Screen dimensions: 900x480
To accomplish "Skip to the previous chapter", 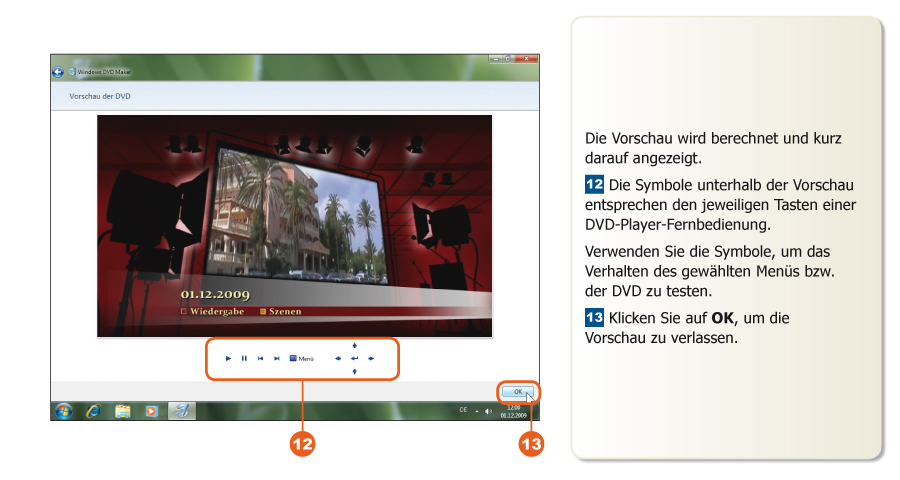I will (x=260, y=358).
